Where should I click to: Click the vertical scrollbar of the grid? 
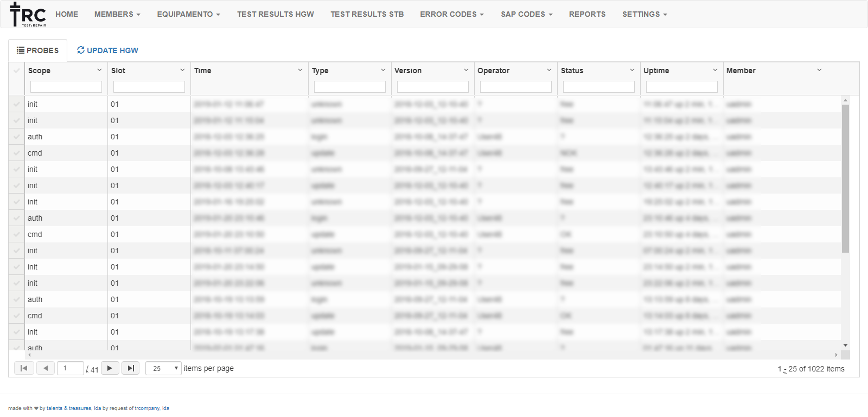point(845,179)
